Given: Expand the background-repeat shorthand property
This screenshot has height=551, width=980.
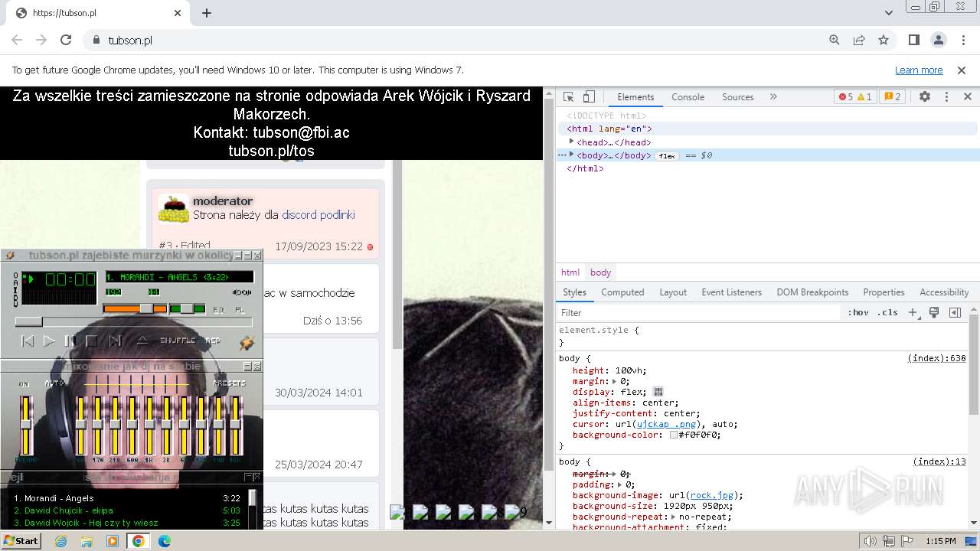Looking at the screenshot, I should coord(673,517).
